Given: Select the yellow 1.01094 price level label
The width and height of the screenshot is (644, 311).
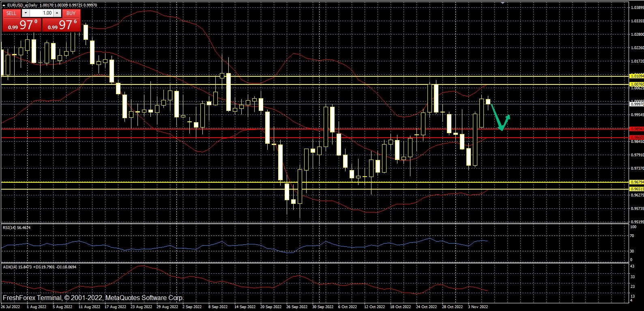Looking at the screenshot, I should coord(636,76).
